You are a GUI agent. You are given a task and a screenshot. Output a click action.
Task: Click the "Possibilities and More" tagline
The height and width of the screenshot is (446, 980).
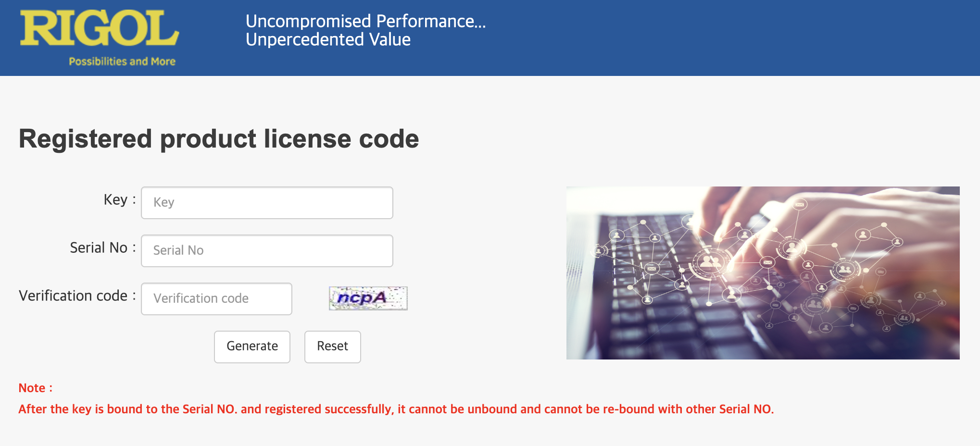pos(122,62)
